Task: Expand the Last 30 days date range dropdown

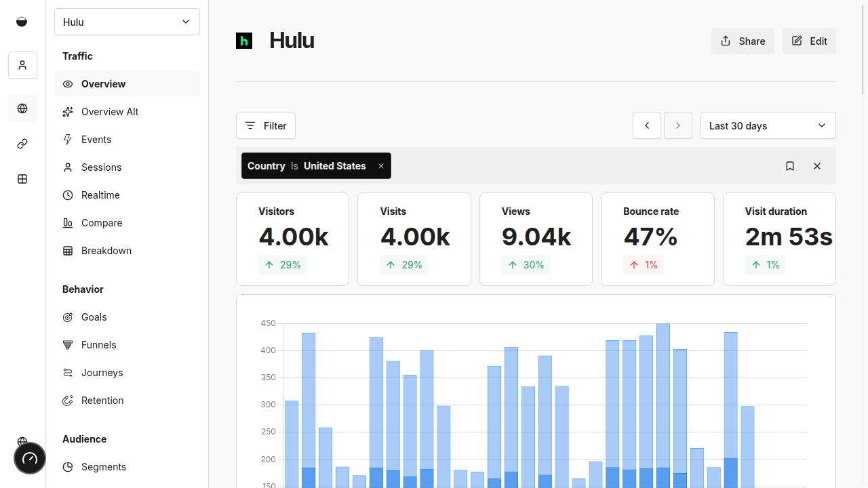Action: click(768, 125)
